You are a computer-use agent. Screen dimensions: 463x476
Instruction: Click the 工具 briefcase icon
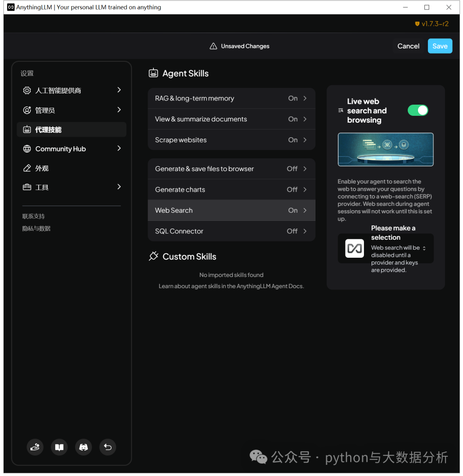pyautogui.click(x=27, y=187)
